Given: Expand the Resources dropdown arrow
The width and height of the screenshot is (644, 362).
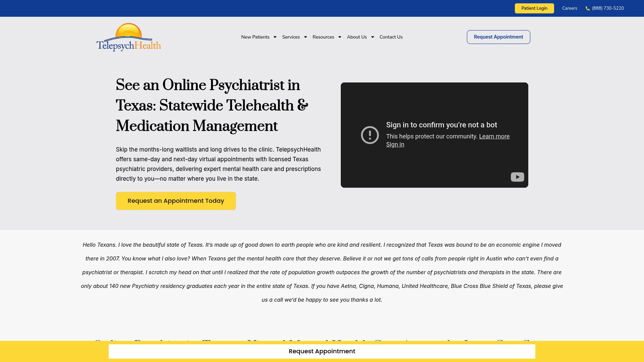Looking at the screenshot, I should coord(340,37).
